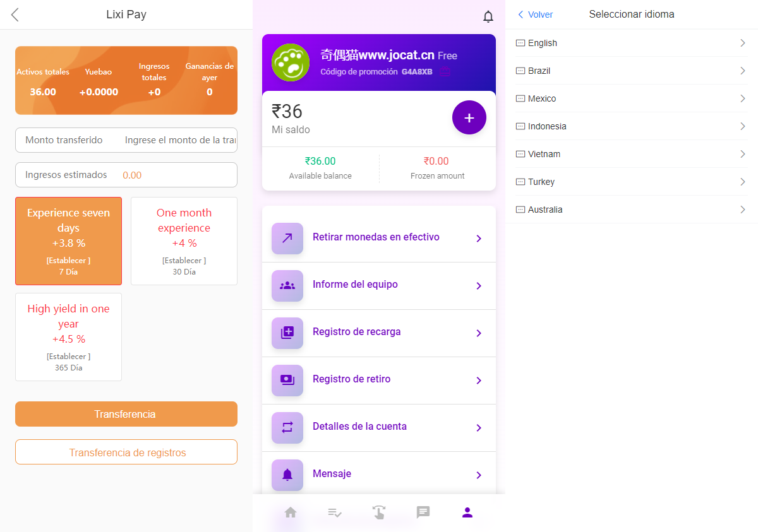Expand the Informe del equipo chevron
Image resolution: width=758 pixels, height=532 pixels.
479,286
